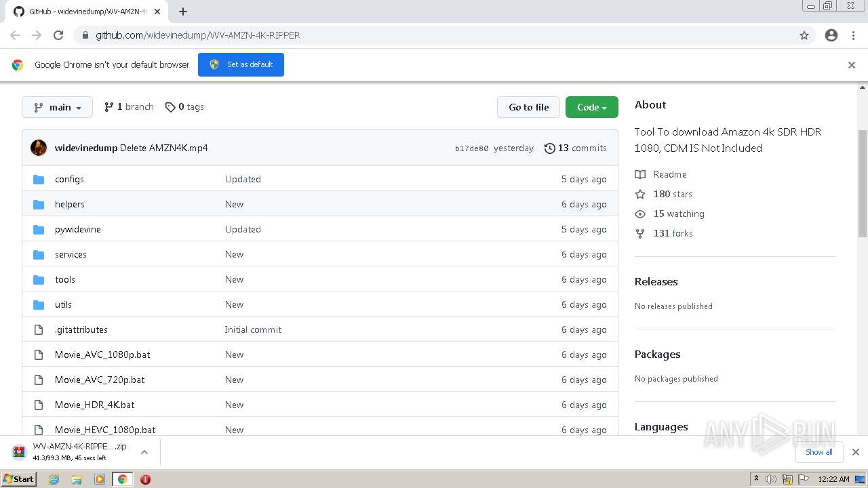The width and height of the screenshot is (868, 488).
Task: Click the commits history clock icon
Action: click(x=550, y=148)
